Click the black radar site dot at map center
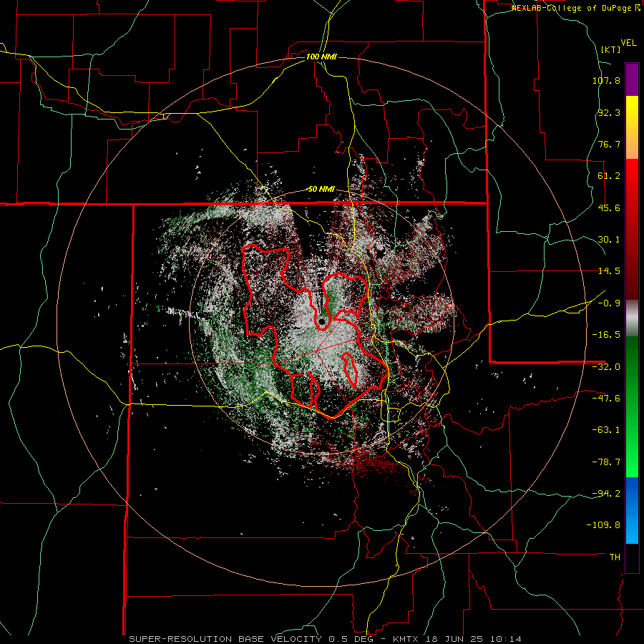The height and width of the screenshot is (644, 644). [x=321, y=321]
